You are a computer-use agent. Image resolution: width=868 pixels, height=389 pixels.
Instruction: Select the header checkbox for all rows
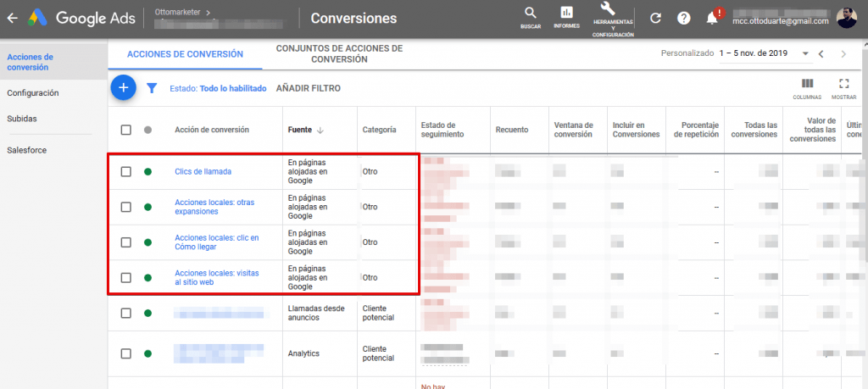point(126,130)
